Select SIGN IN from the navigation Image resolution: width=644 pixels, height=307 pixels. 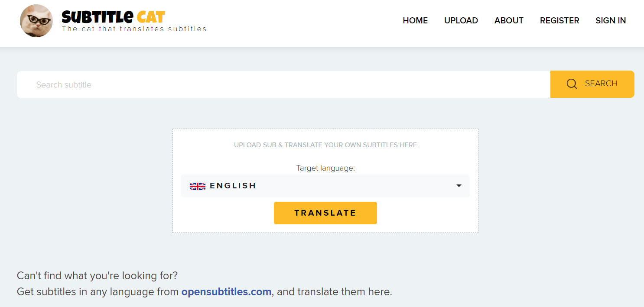coord(610,20)
